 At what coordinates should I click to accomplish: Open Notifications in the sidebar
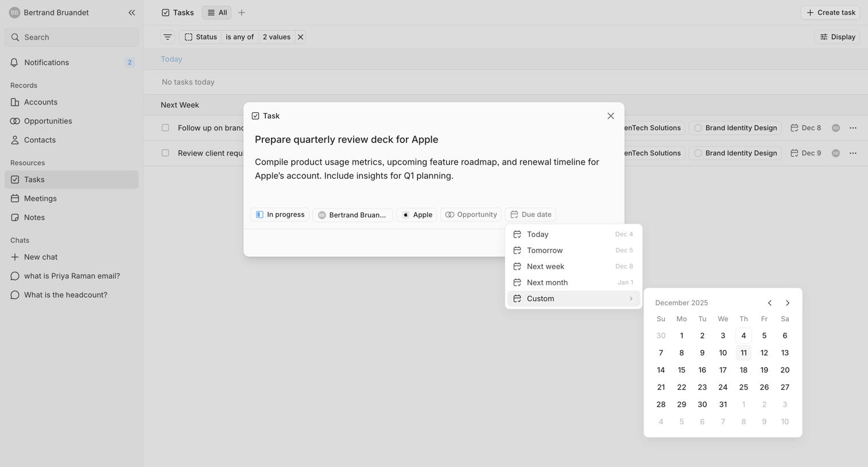[72, 63]
